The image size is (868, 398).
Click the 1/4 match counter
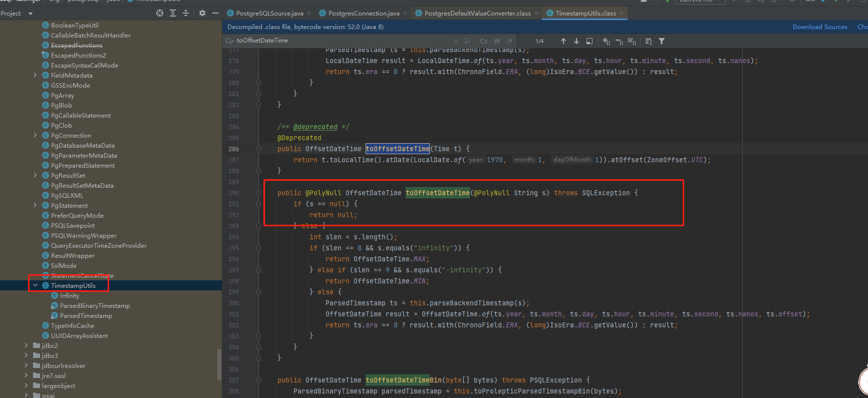tap(539, 41)
